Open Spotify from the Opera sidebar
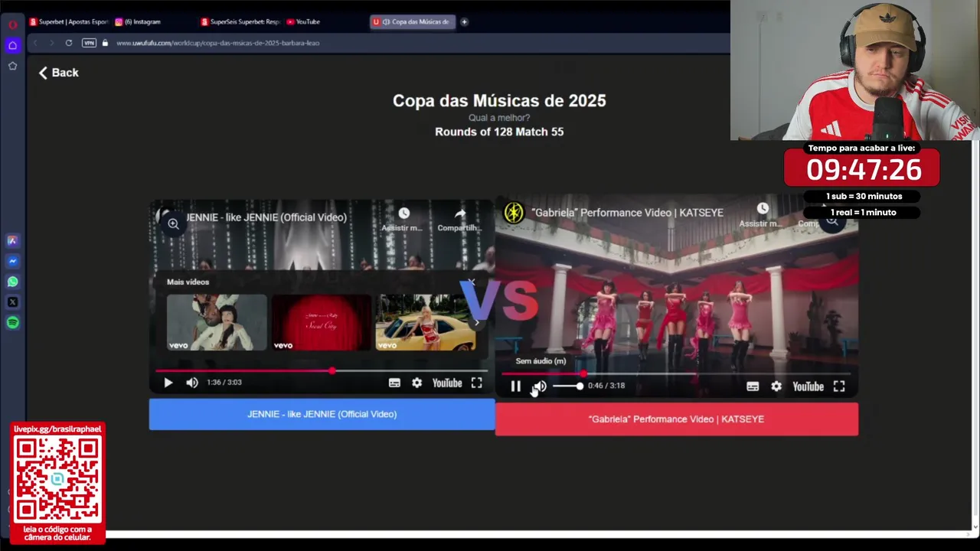980x551 pixels. 13,323
